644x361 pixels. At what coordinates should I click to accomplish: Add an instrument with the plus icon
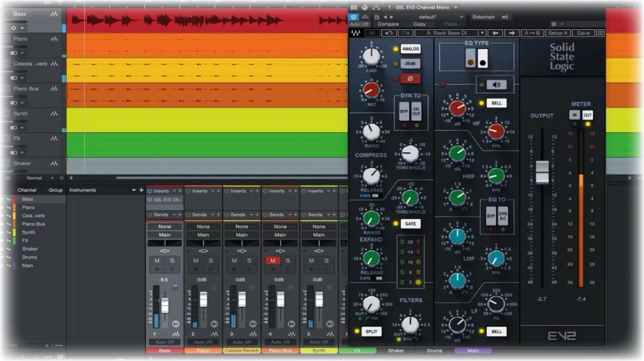pyautogui.click(x=141, y=190)
